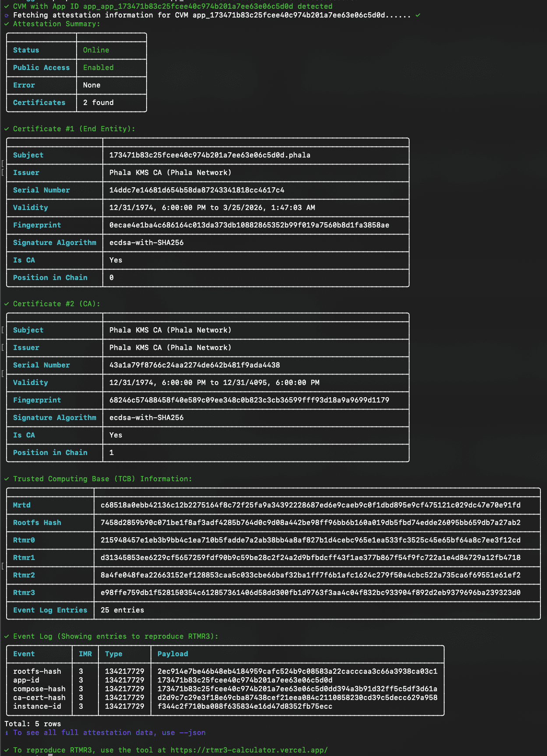
Task: Click the Payload column header
Action: point(172,654)
